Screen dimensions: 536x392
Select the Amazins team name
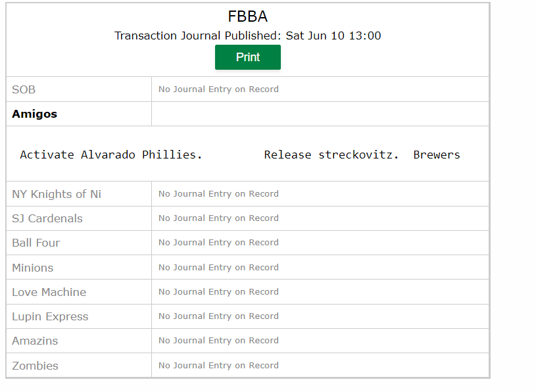[x=35, y=341]
